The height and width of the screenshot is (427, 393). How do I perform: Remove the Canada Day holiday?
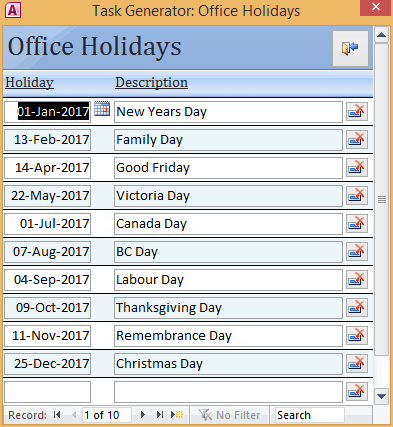point(357,224)
